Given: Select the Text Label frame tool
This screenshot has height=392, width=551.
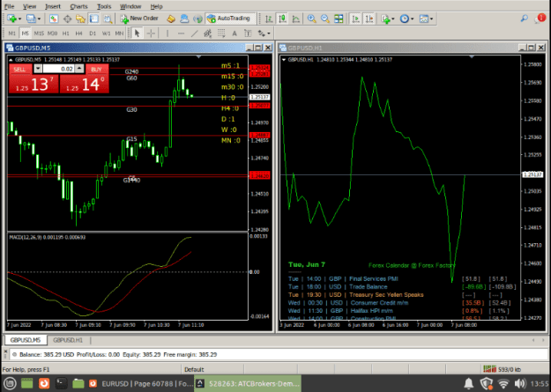Looking at the screenshot, I should tap(248, 33).
